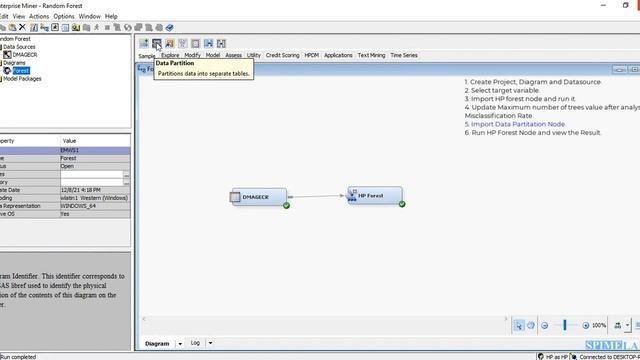640x360 pixels.
Task: Open the Diagram tab at bottom
Action: tap(157, 344)
